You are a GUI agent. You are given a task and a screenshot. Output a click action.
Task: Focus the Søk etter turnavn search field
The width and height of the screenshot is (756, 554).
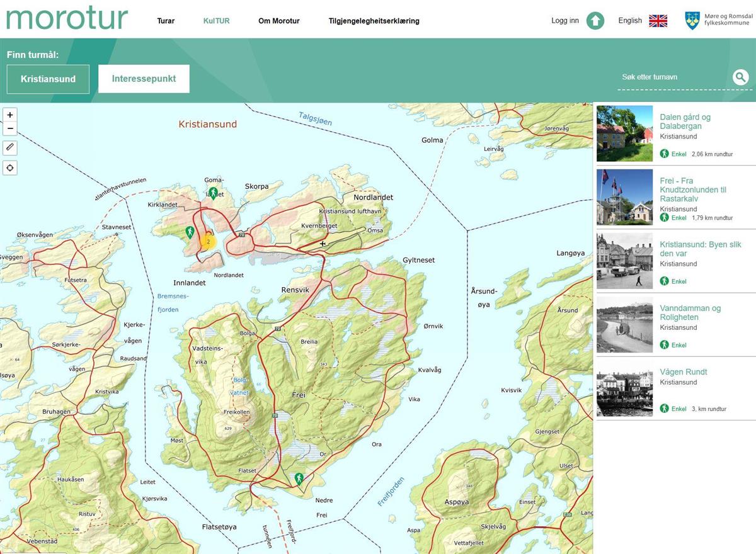click(x=674, y=77)
